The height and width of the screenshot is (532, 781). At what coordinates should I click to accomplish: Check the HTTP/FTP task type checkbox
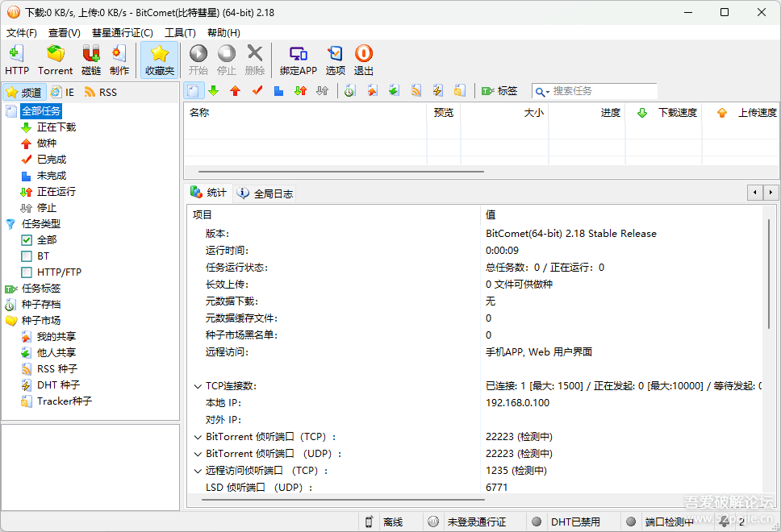27,272
